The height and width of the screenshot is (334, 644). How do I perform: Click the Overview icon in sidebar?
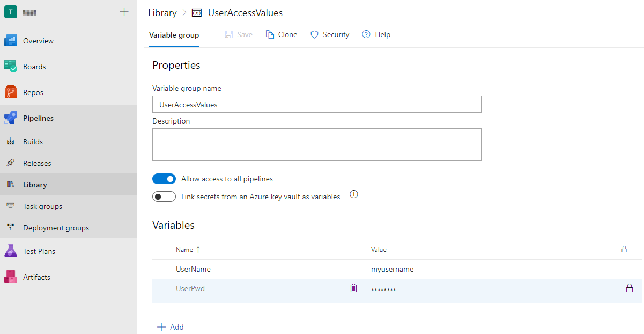(x=11, y=41)
